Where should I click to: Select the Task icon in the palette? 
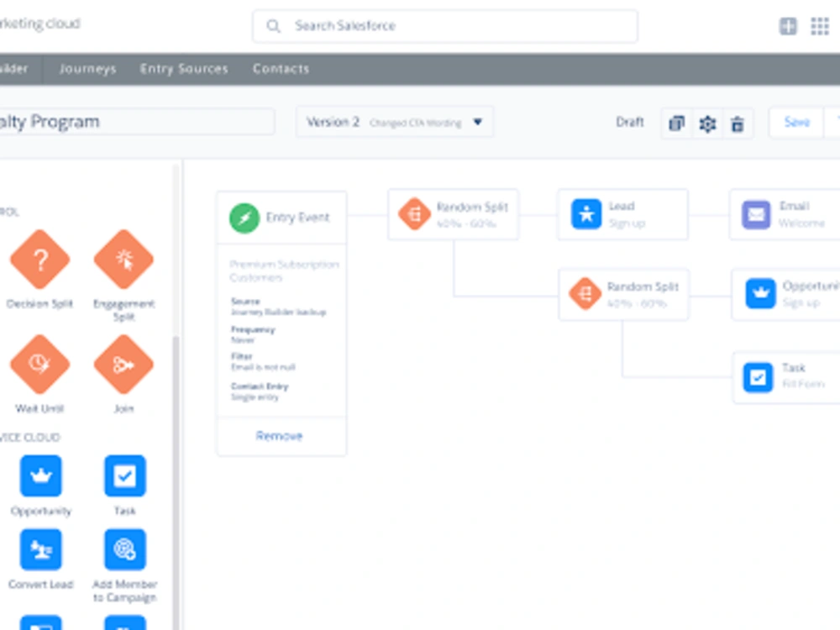(125, 475)
